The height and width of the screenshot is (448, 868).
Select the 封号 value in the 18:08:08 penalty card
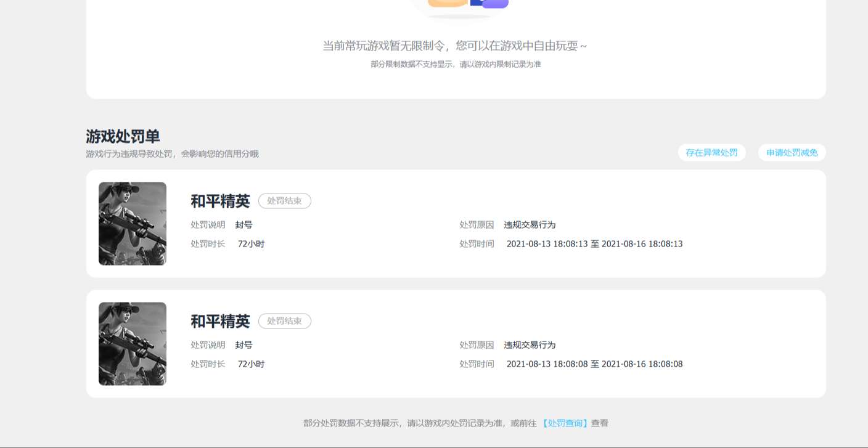pos(244,345)
